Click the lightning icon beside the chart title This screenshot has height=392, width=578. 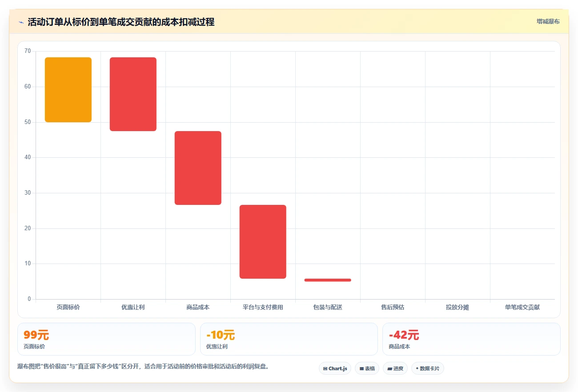tap(21, 22)
